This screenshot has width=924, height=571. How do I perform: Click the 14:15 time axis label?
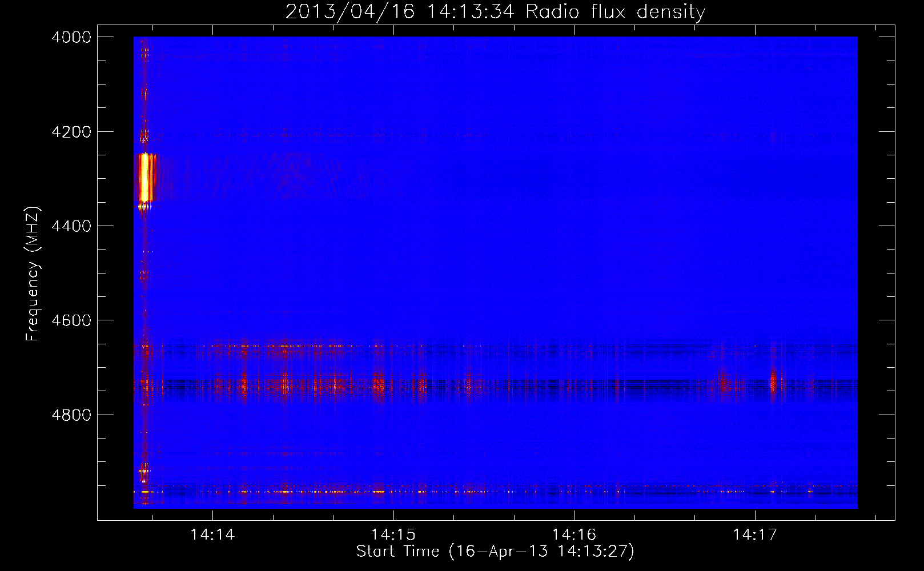click(393, 534)
